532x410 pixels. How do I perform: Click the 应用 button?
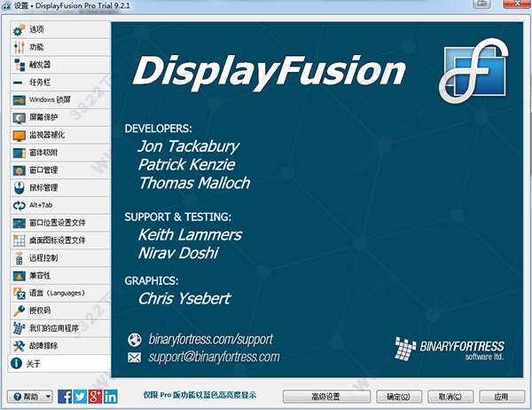tap(502, 397)
